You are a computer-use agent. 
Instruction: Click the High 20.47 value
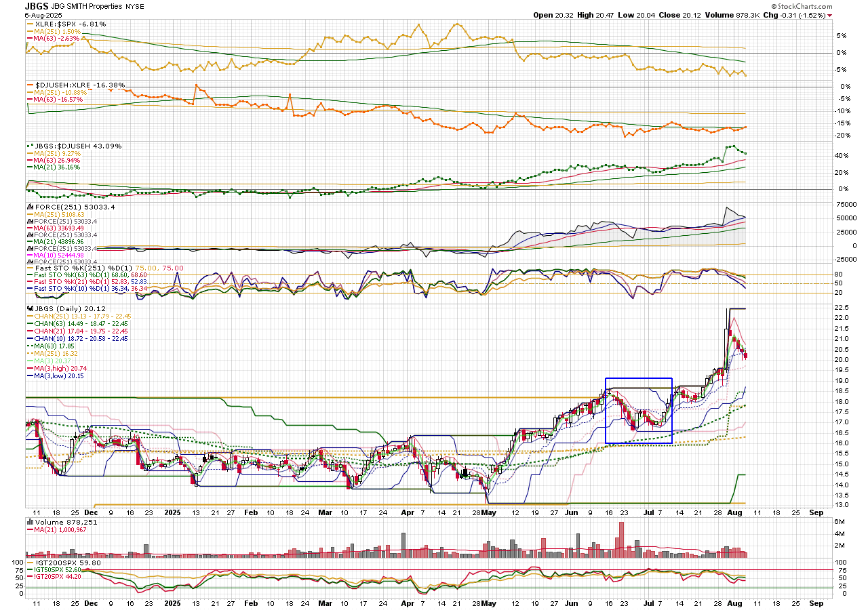595,15
